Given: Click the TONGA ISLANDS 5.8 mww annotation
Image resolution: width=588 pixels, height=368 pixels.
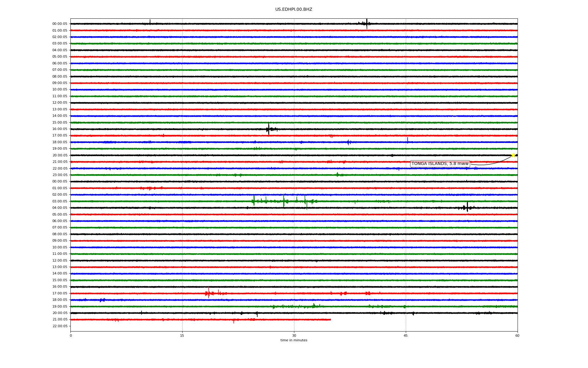Looking at the screenshot, I should tap(440, 164).
